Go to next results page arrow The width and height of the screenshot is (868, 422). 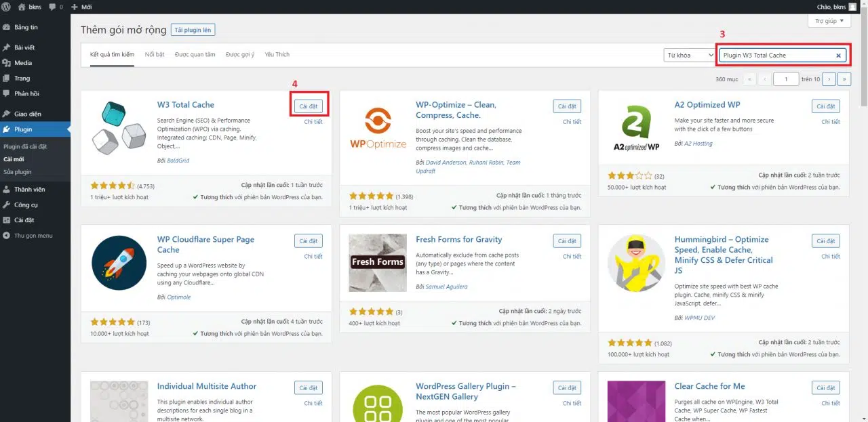click(829, 79)
